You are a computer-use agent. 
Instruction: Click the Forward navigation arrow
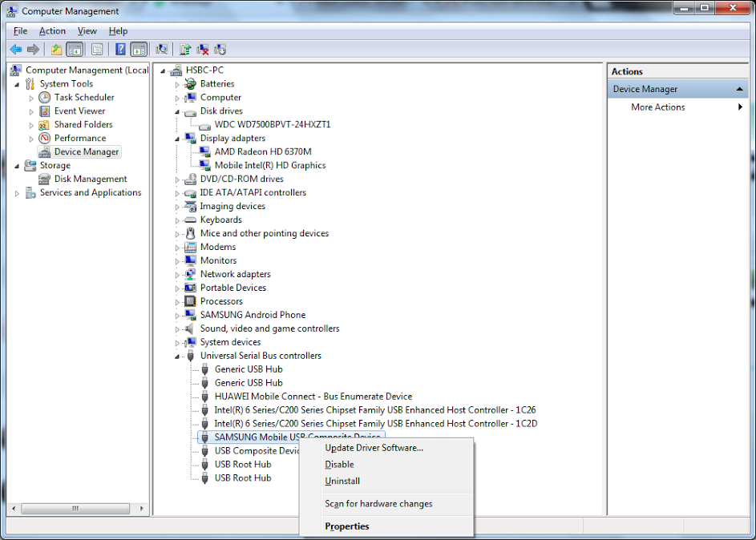tap(33, 49)
